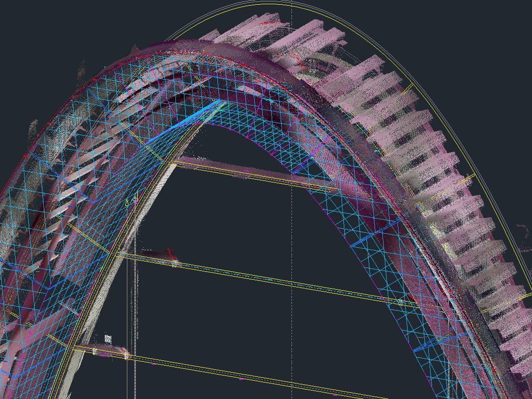
Task: Click the empty dark area inside the arch
Action: tap(226, 221)
